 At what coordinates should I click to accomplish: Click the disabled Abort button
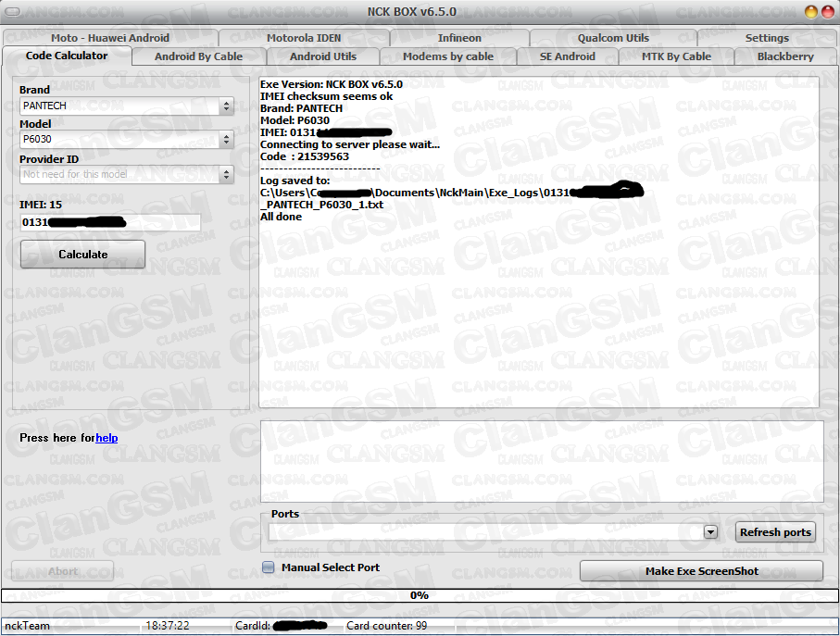(x=63, y=571)
